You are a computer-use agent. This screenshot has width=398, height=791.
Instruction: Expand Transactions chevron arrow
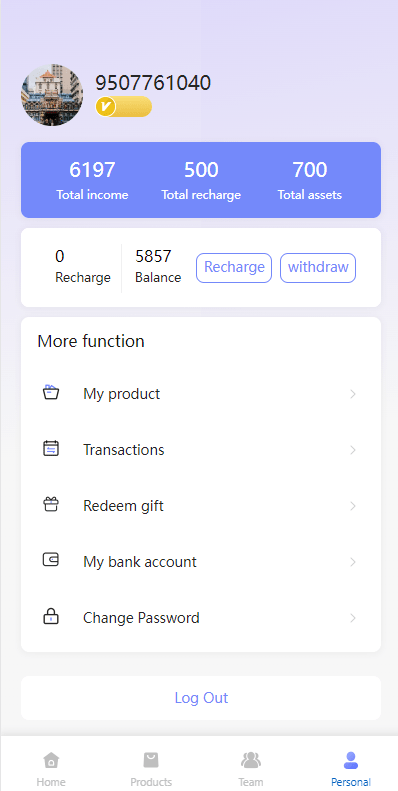[353, 450]
